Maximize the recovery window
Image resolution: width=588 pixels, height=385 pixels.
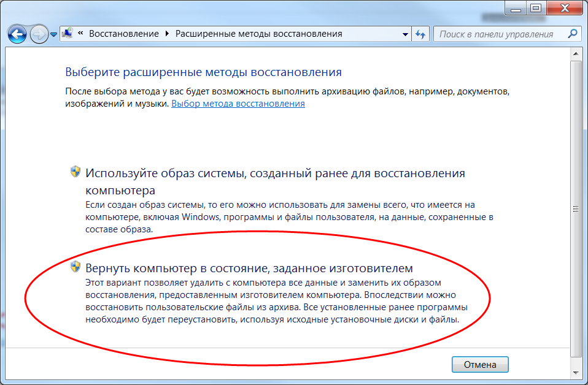point(536,8)
